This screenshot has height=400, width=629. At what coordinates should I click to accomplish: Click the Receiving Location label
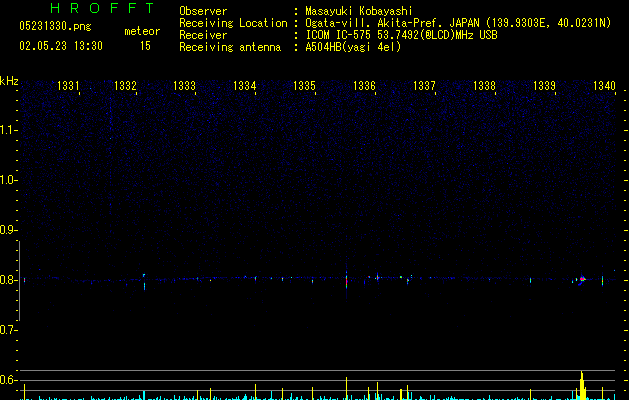(233, 23)
